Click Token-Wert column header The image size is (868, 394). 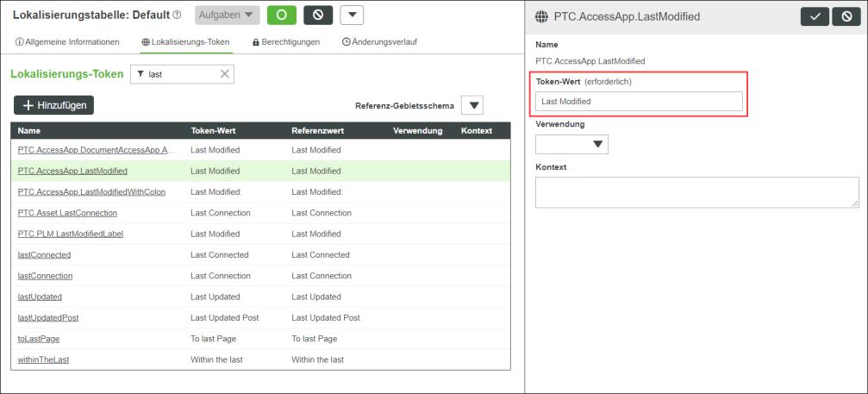(215, 131)
